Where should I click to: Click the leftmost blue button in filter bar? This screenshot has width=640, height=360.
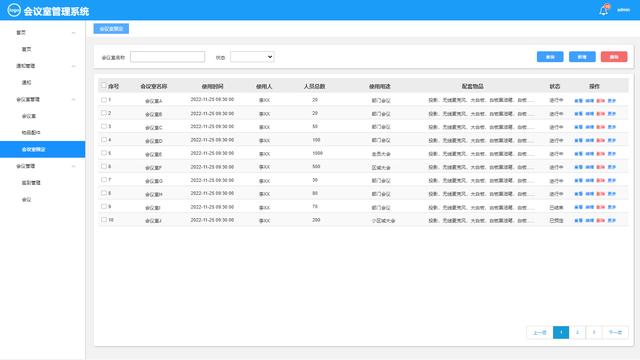click(x=550, y=57)
